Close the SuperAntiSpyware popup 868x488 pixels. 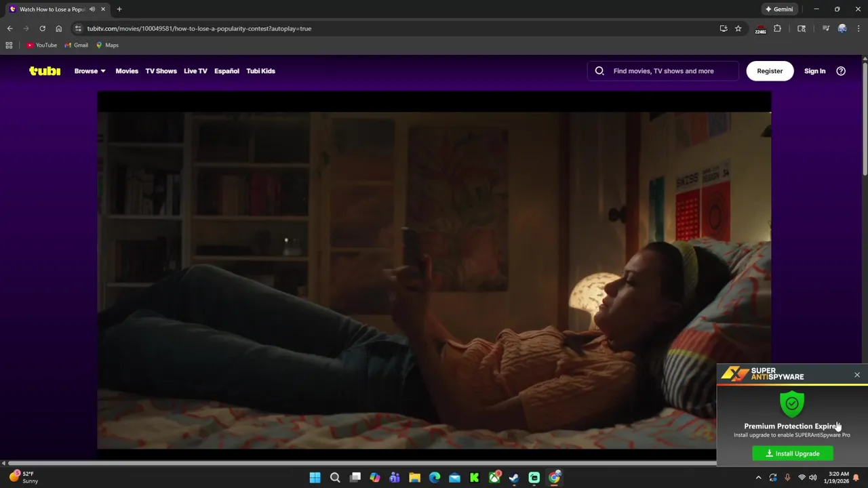point(857,375)
